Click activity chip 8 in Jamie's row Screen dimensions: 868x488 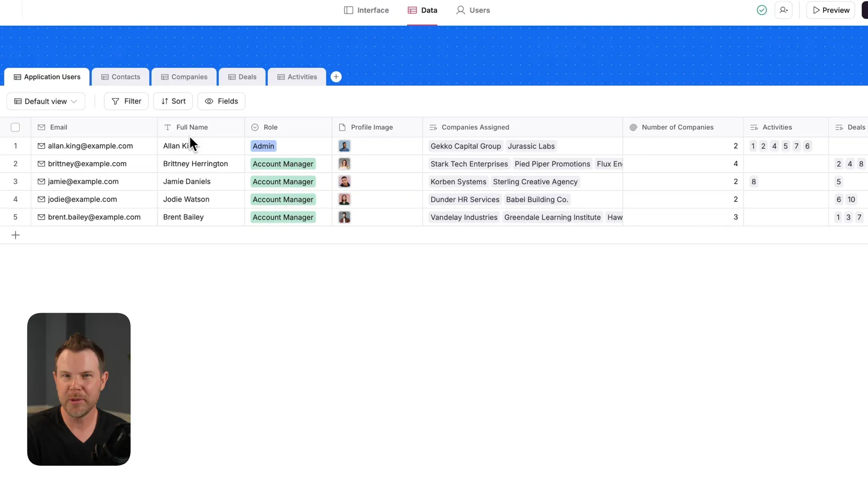click(754, 182)
